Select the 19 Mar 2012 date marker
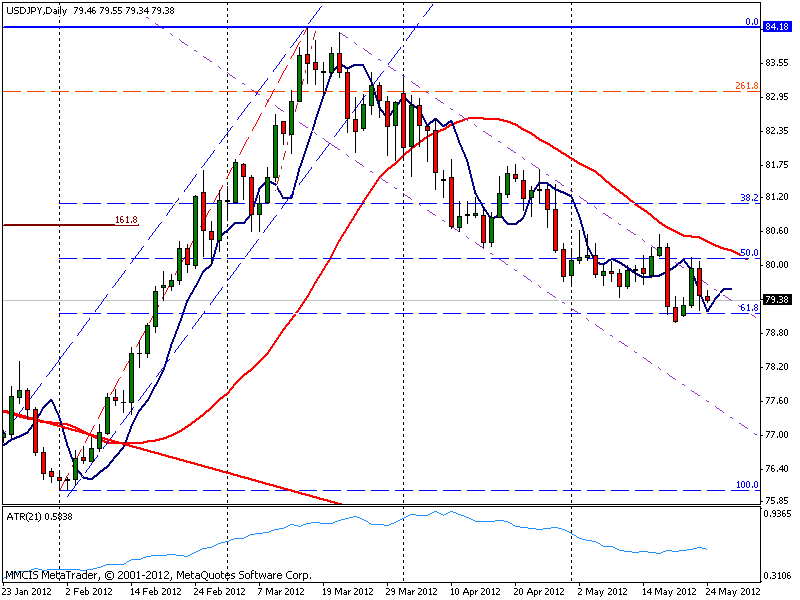The image size is (800, 600). [347, 591]
